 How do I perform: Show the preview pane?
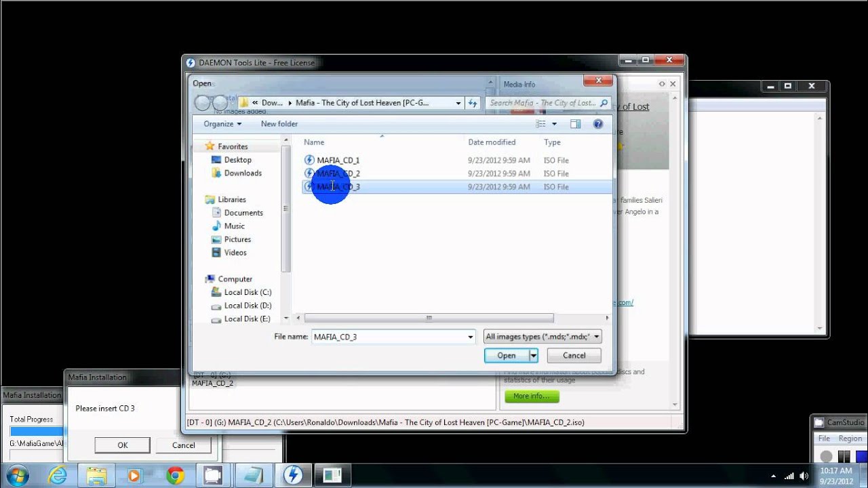coord(575,124)
